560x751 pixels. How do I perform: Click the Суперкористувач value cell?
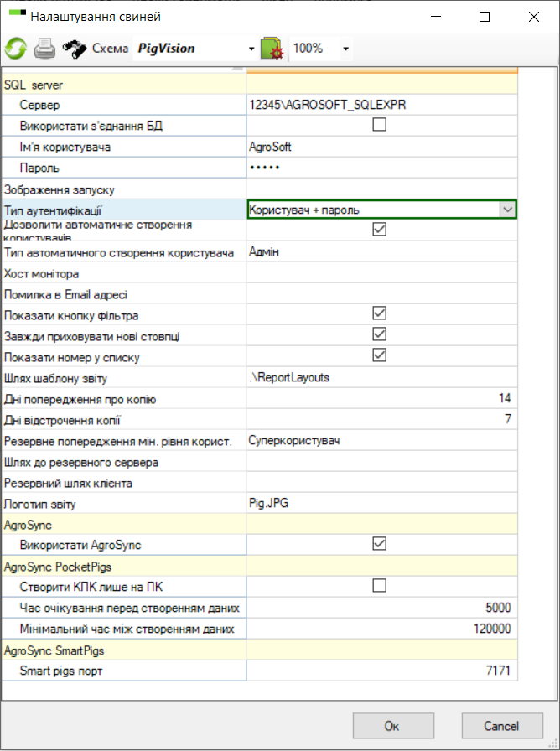pyautogui.click(x=381, y=441)
